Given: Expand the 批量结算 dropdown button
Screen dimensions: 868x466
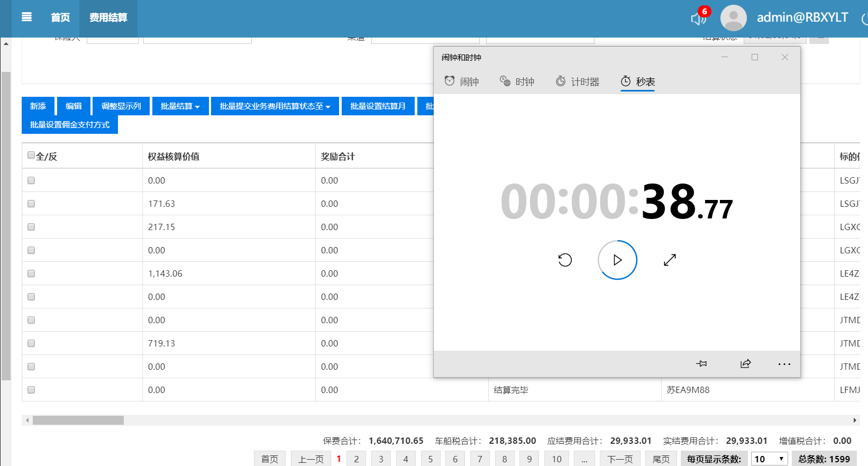Looking at the screenshot, I should 180,106.
